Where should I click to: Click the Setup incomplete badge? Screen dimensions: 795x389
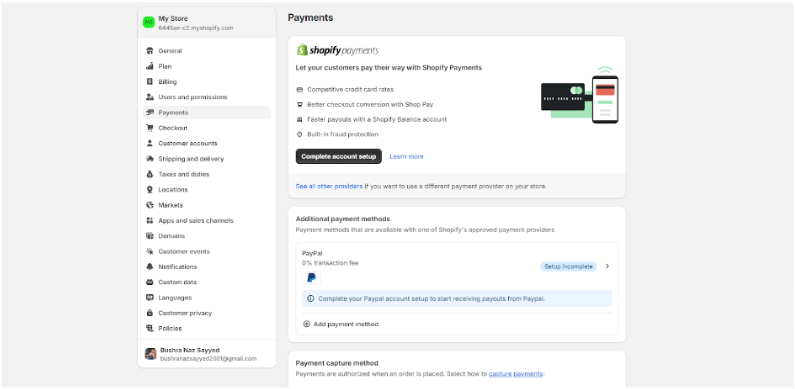(568, 266)
